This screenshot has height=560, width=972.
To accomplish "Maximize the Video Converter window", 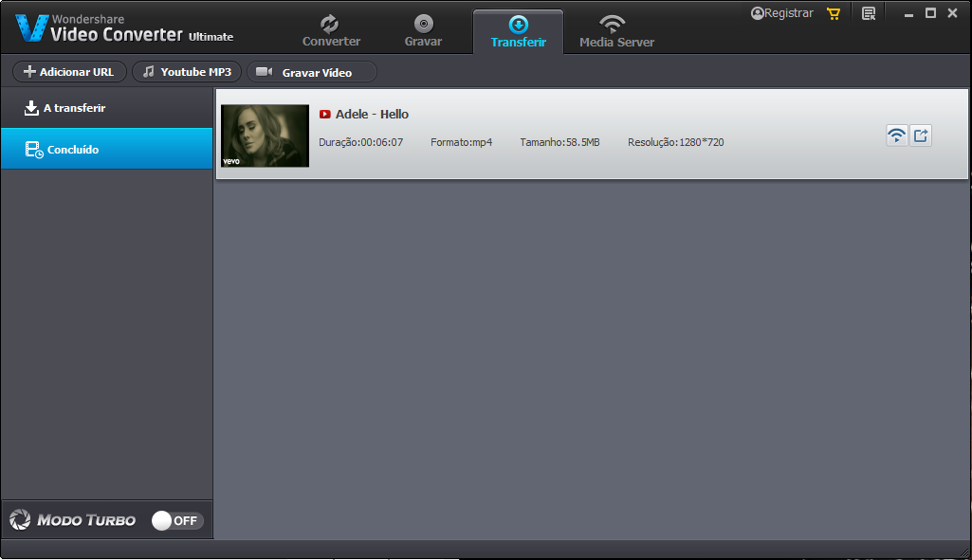I will (930, 13).
